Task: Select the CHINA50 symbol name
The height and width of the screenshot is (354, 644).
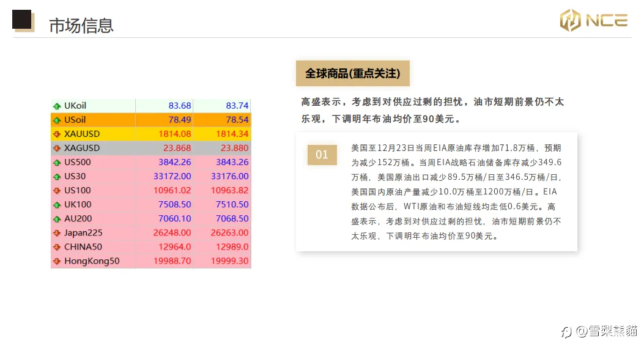Action: 83,247
